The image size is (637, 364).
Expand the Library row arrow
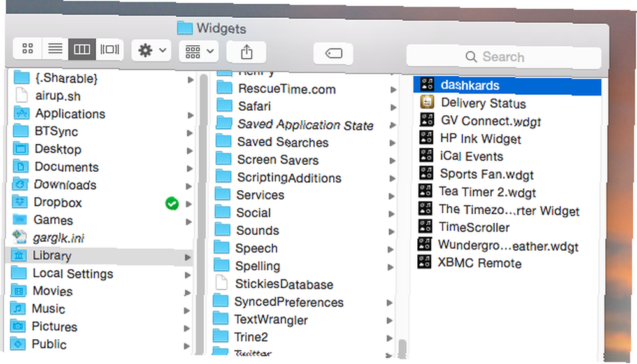coord(188,257)
